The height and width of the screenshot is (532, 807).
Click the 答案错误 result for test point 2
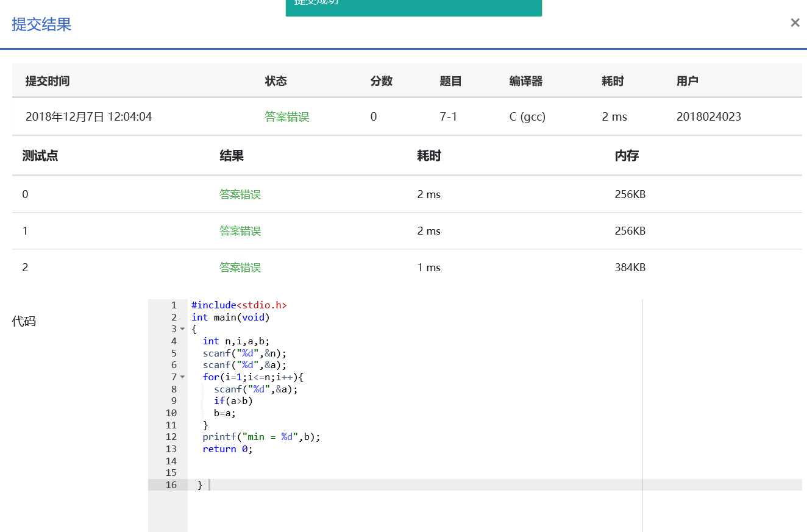click(240, 268)
